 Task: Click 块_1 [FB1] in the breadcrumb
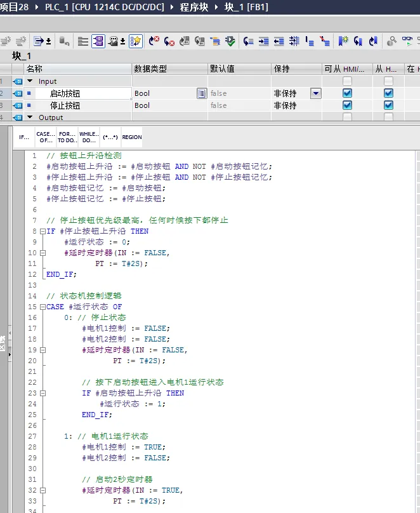(246, 7)
